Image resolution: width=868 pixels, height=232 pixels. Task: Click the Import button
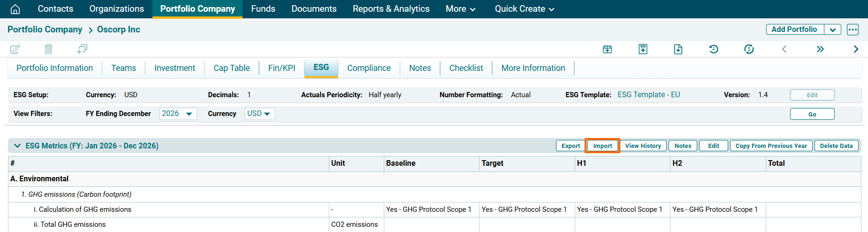pyautogui.click(x=602, y=146)
